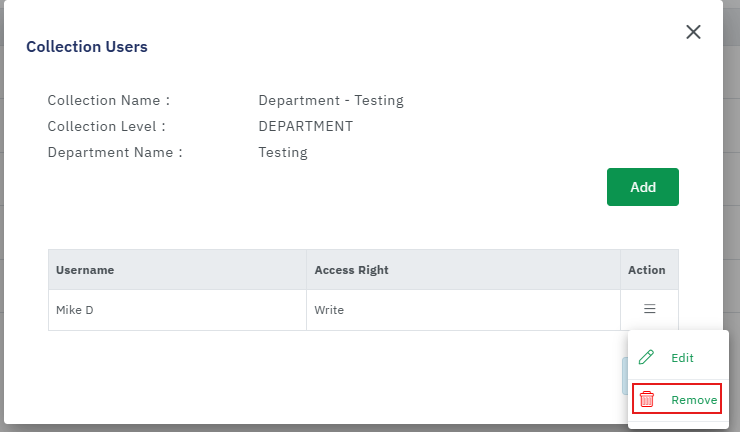
Task: Click the DEPARTMENT collection level value
Action: [305, 126]
